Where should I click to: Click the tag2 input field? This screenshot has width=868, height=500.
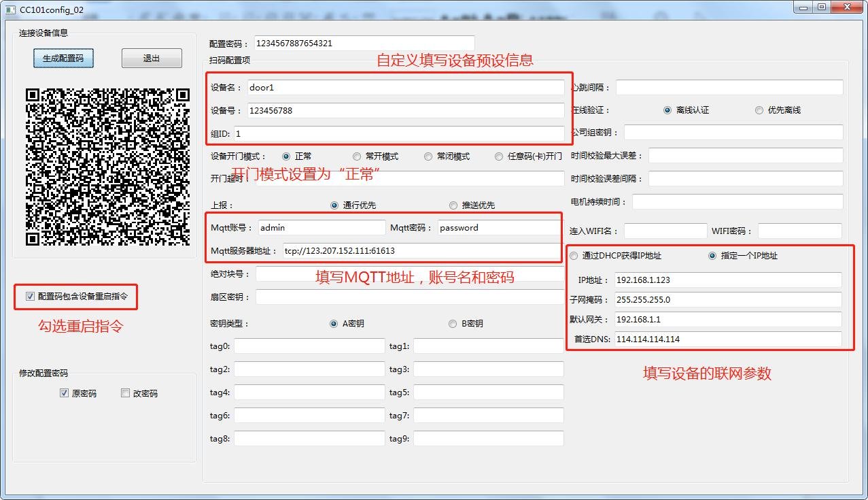309,369
